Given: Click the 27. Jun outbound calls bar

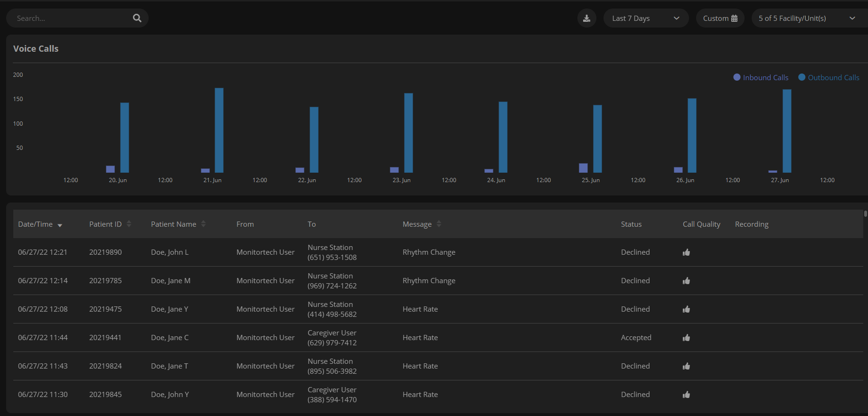Looking at the screenshot, I should click(787, 131).
